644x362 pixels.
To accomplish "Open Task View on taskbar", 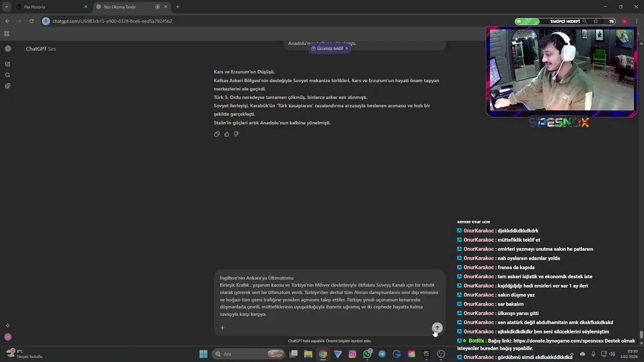I will [x=294, y=354].
